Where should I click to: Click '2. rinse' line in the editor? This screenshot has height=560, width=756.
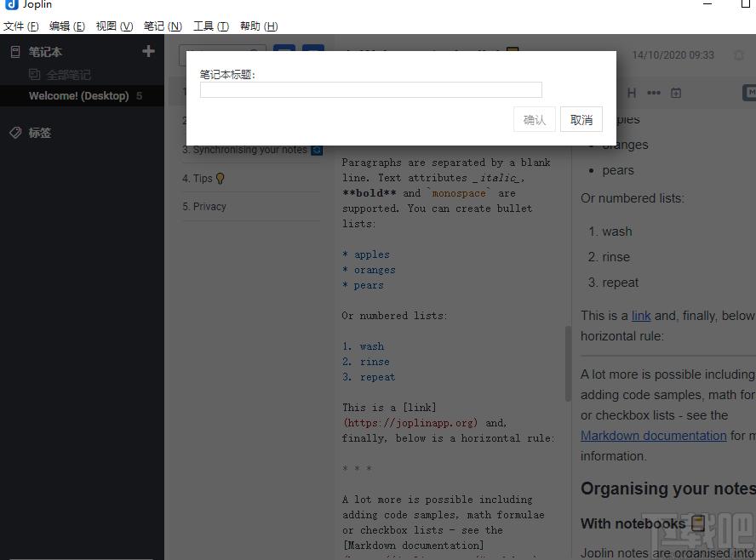(x=366, y=362)
